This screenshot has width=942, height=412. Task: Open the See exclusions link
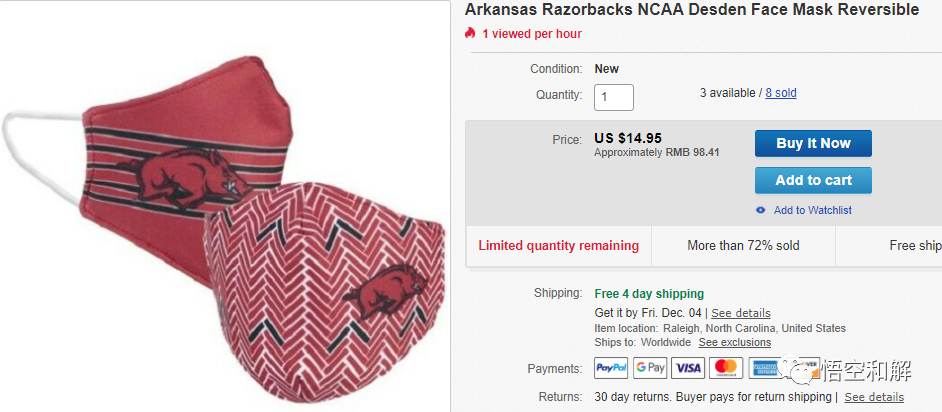(x=734, y=342)
